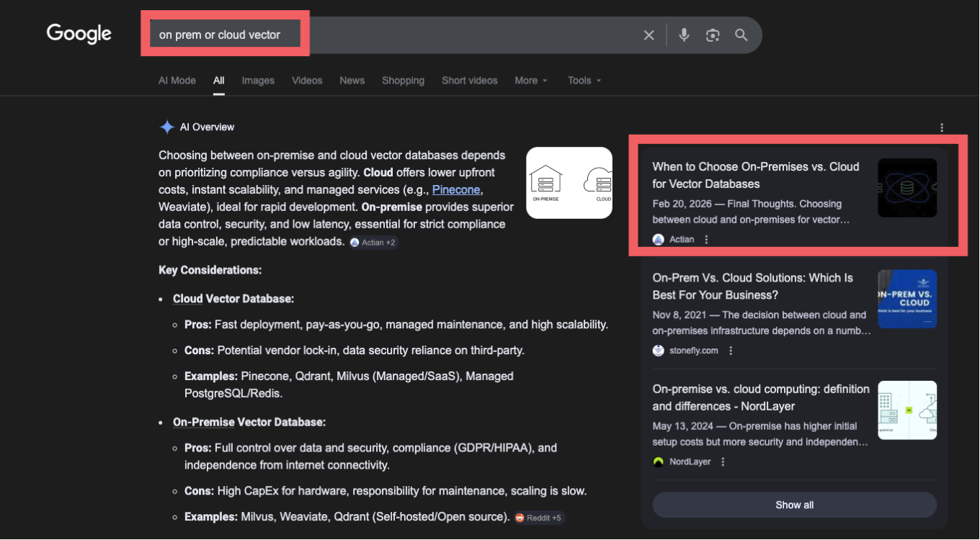The width and height of the screenshot is (980, 540).
Task: Click the Cloud Vector Database heading
Action: tap(233, 299)
